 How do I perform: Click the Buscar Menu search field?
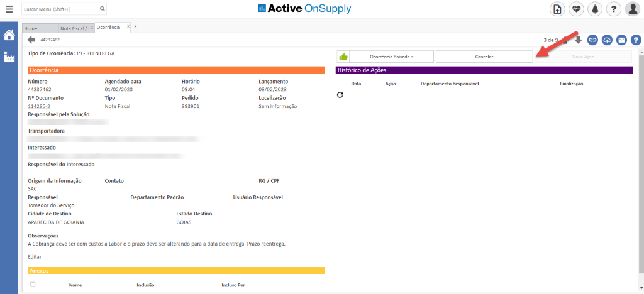point(59,9)
